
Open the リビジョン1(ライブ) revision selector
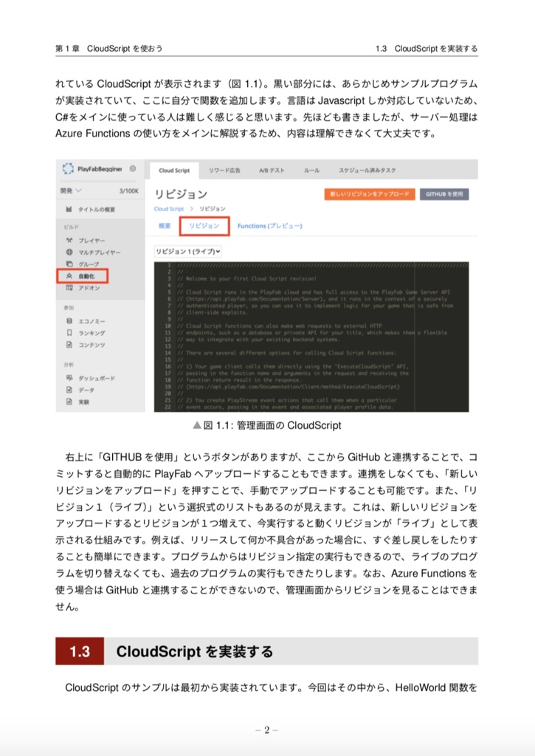click(188, 251)
